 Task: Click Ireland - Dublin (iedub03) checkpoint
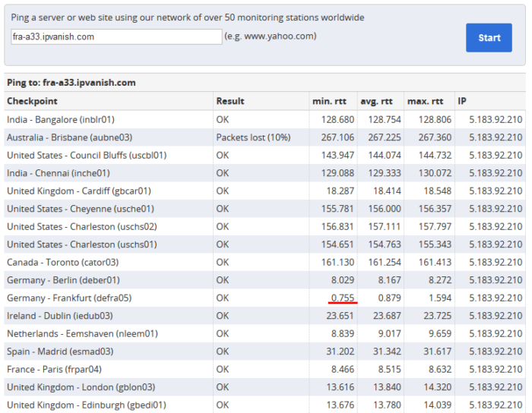60,316
